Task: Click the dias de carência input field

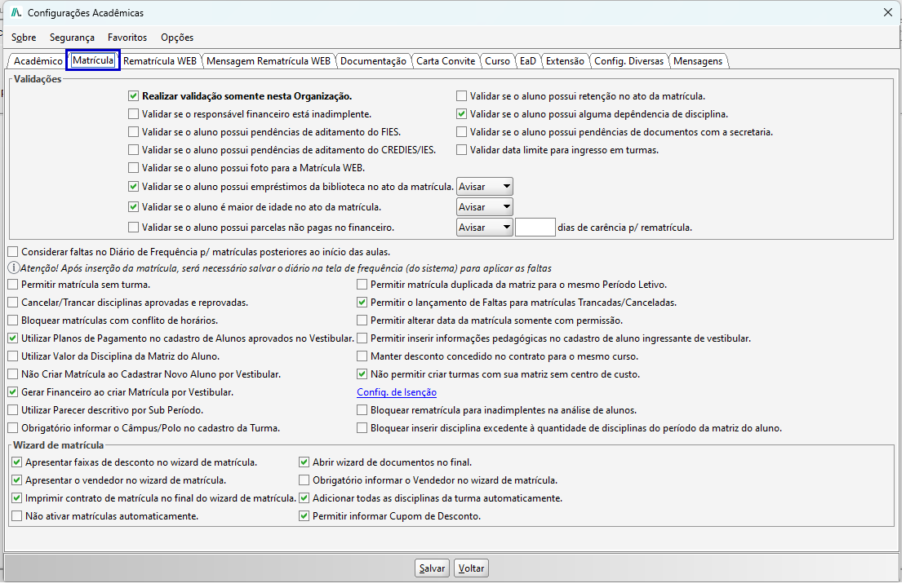Action: pos(535,227)
